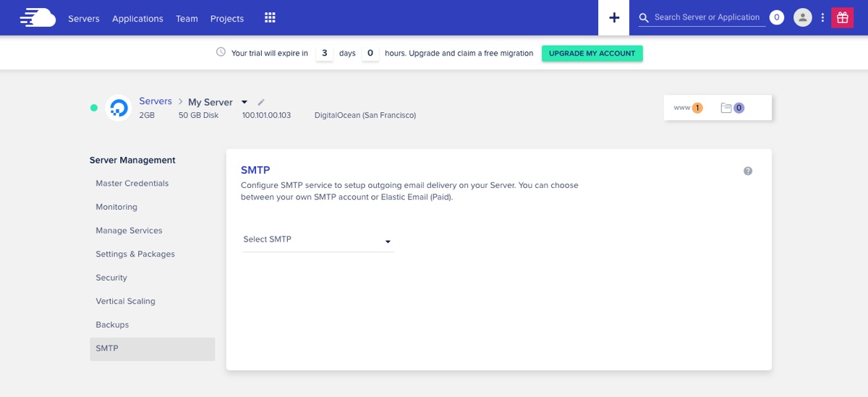The height and width of the screenshot is (397, 868).
Task: Click the 2GB memory text
Action: (x=147, y=115)
